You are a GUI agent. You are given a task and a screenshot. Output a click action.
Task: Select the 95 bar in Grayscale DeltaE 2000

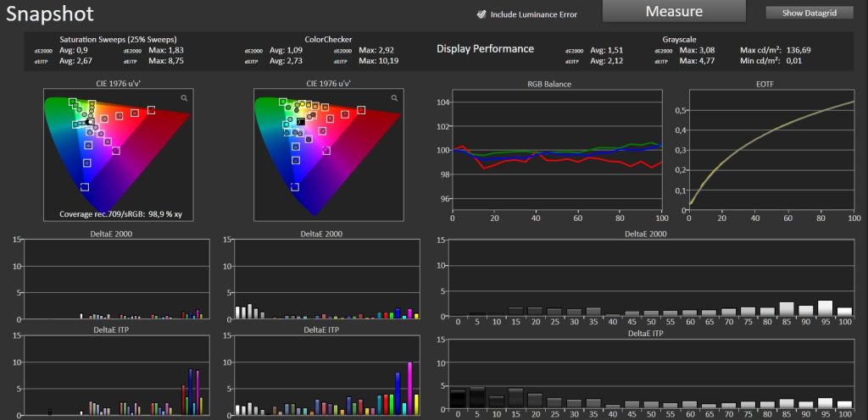tap(825, 308)
